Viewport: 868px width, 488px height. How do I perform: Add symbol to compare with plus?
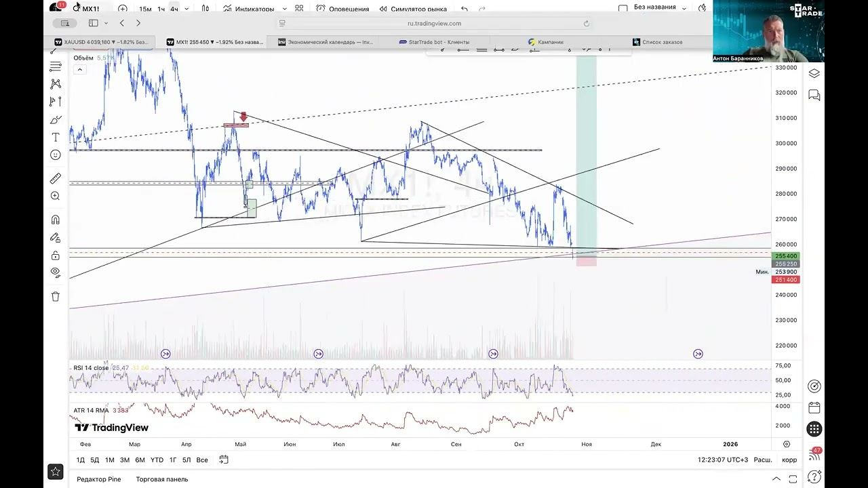[122, 9]
